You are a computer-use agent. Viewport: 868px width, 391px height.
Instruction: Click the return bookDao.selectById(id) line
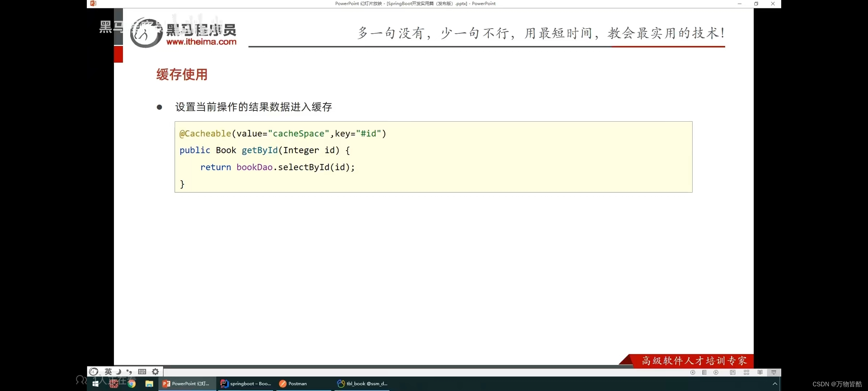tap(277, 167)
